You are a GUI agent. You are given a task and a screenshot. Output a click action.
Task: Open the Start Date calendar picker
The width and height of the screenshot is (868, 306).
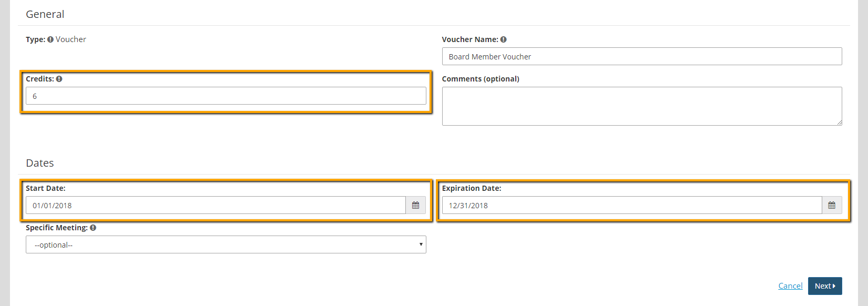415,205
